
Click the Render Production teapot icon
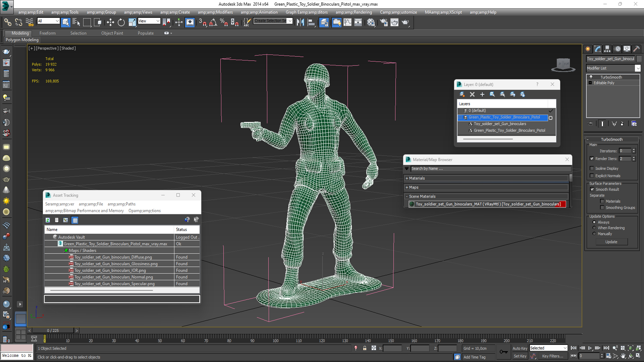(x=406, y=22)
